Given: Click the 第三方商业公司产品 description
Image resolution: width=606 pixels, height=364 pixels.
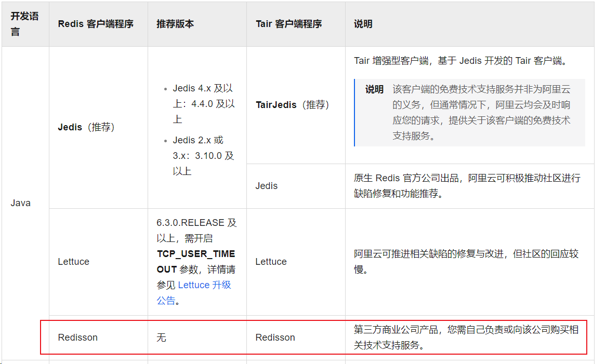Looking at the screenshot, I should [466, 337].
